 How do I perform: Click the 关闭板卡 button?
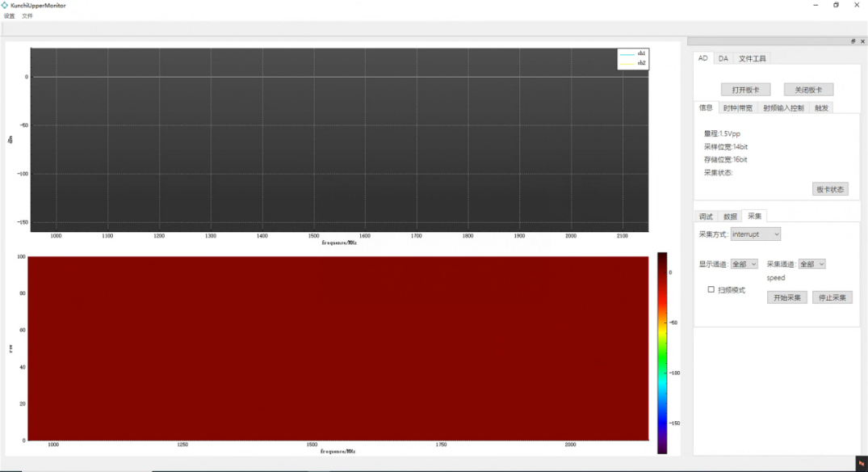tap(808, 90)
